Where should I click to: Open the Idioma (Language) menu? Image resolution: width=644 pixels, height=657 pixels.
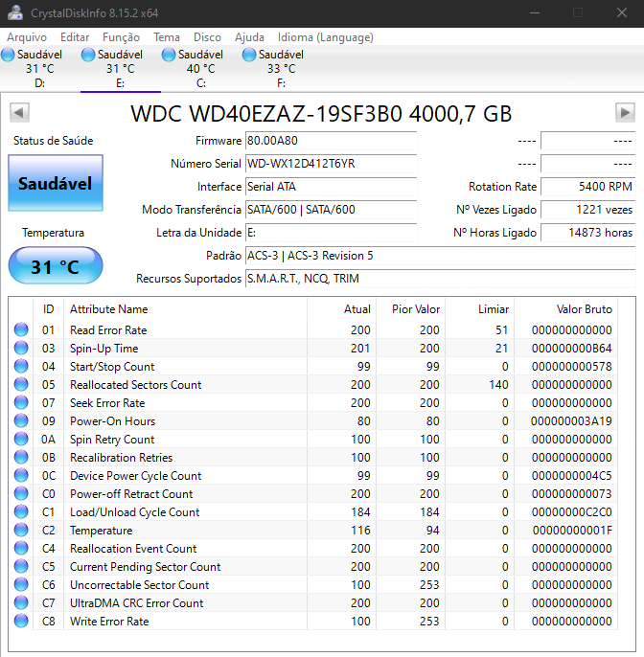click(x=326, y=37)
